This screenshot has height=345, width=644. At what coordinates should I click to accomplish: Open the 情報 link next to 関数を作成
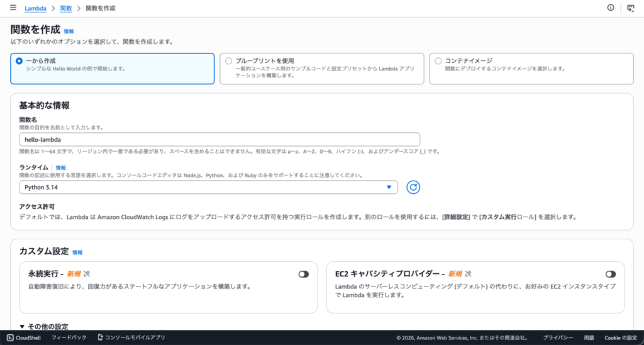[x=69, y=31]
